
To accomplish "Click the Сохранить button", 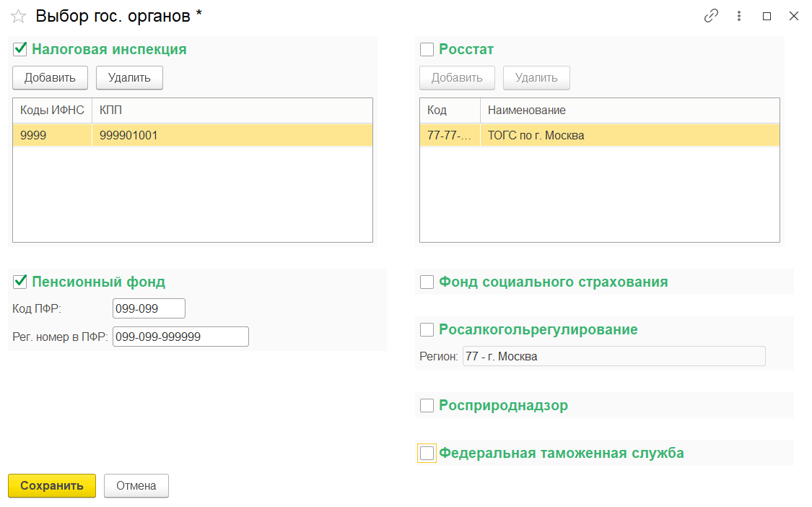I will point(52,486).
